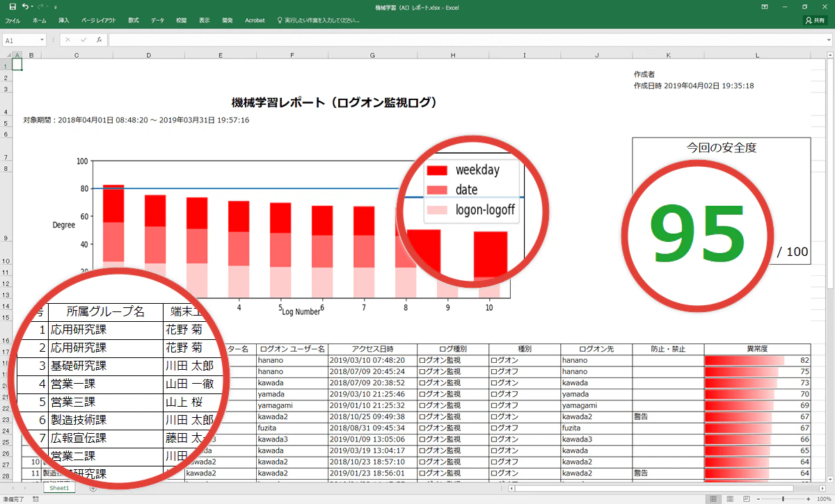Click the Save icon in Quick Access toolbar
This screenshot has height=504, width=835.
13,6
